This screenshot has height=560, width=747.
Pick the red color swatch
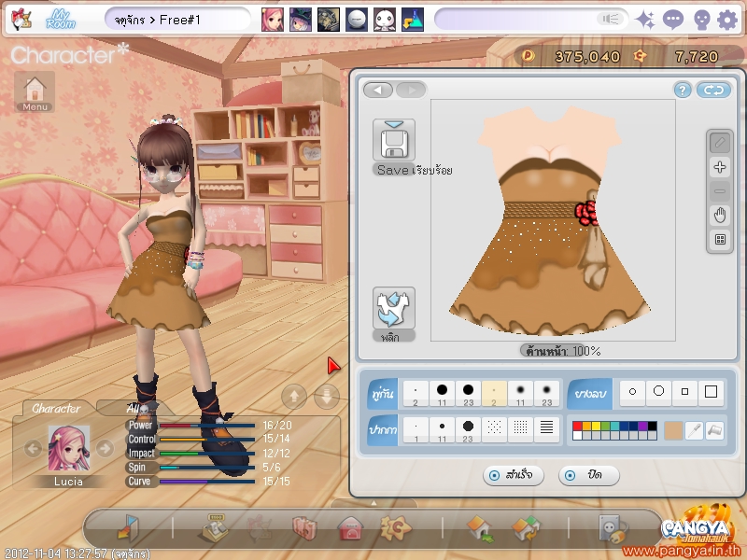(577, 427)
